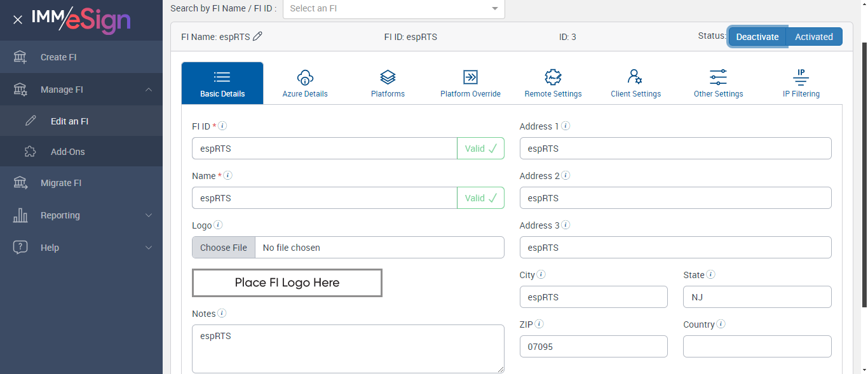Click the Migrate FI icon
Viewport: 868px width, 374px height.
[x=20, y=183]
